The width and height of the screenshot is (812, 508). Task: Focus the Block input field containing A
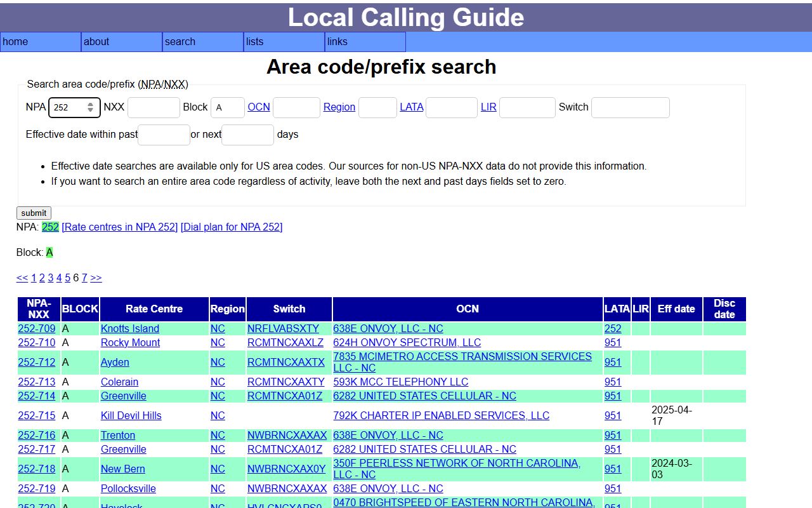[x=228, y=107]
